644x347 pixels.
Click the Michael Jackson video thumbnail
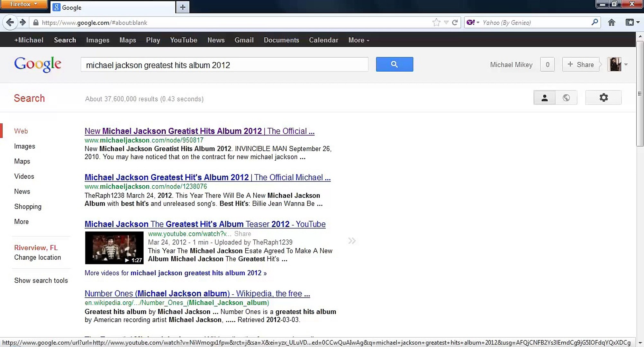coord(114,248)
